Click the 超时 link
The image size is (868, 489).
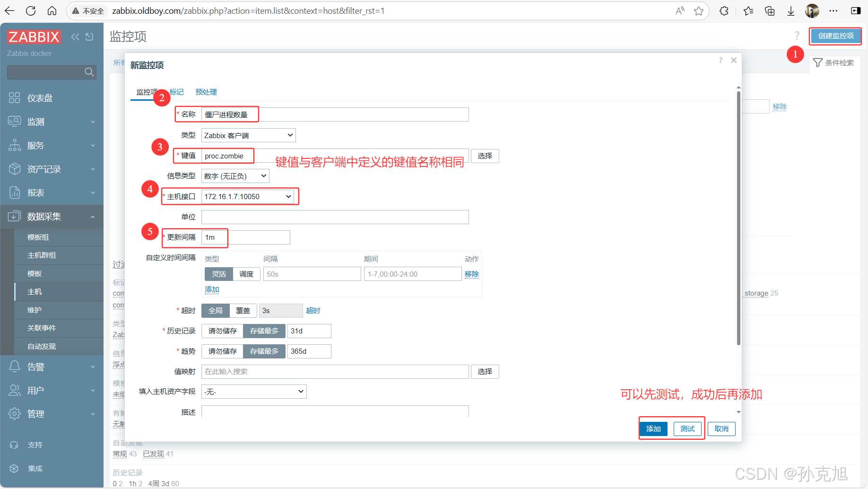pyautogui.click(x=313, y=311)
